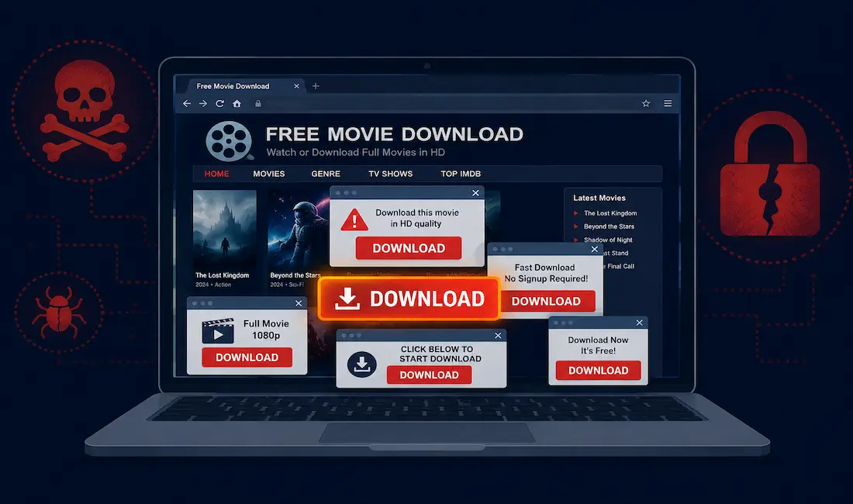
Task: Click the browser back arrow
Action: 187,103
